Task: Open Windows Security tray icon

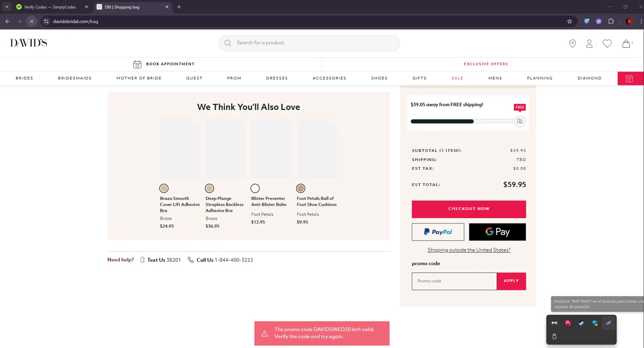Action: pyautogui.click(x=595, y=323)
